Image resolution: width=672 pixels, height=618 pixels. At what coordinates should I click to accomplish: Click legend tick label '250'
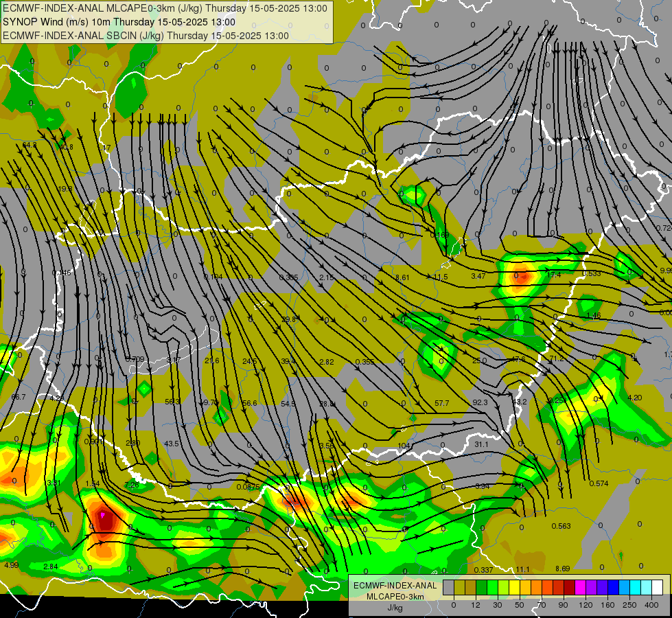(629, 605)
